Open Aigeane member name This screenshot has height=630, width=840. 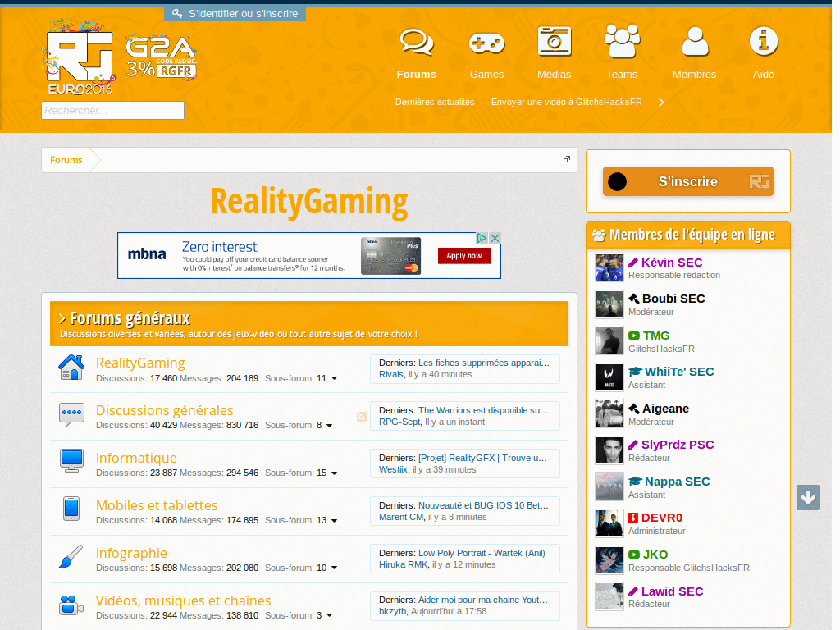(665, 409)
